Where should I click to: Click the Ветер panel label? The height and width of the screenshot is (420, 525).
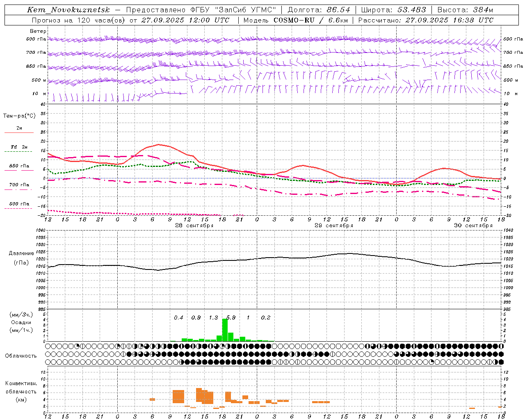38,31
